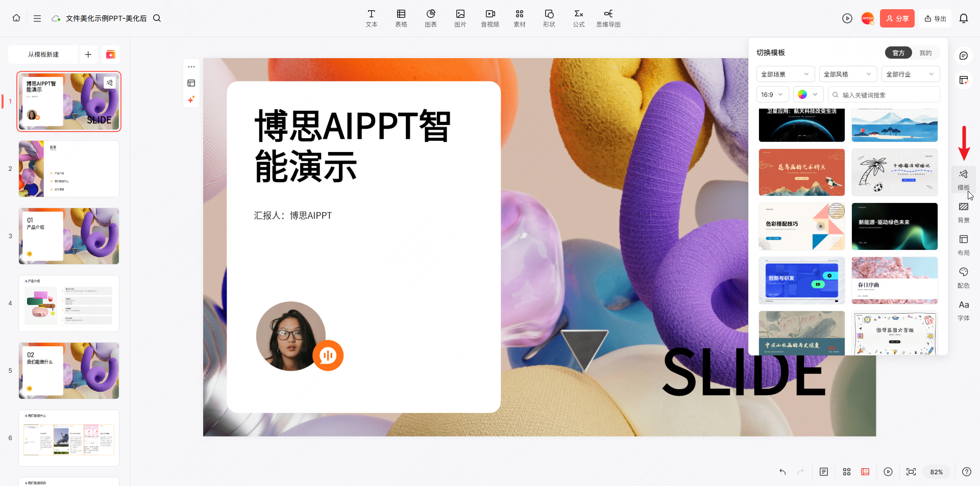Viewport: 980px width, 486px height.
Task: Select slide 3 产品介绍 thumbnail
Action: pos(69,236)
